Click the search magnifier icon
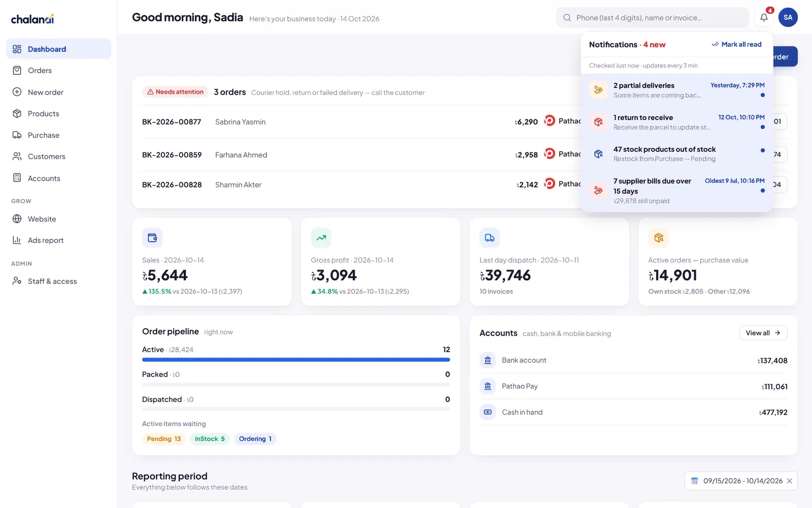The height and width of the screenshot is (508, 812). click(x=567, y=18)
